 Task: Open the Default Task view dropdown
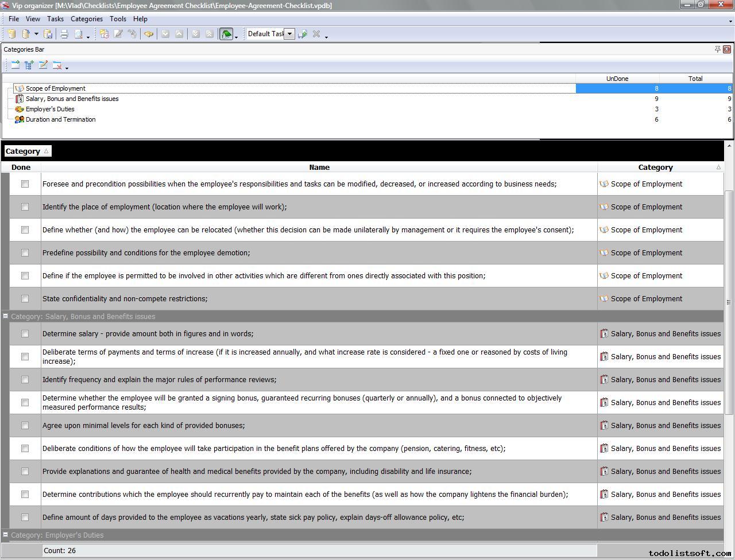(289, 34)
